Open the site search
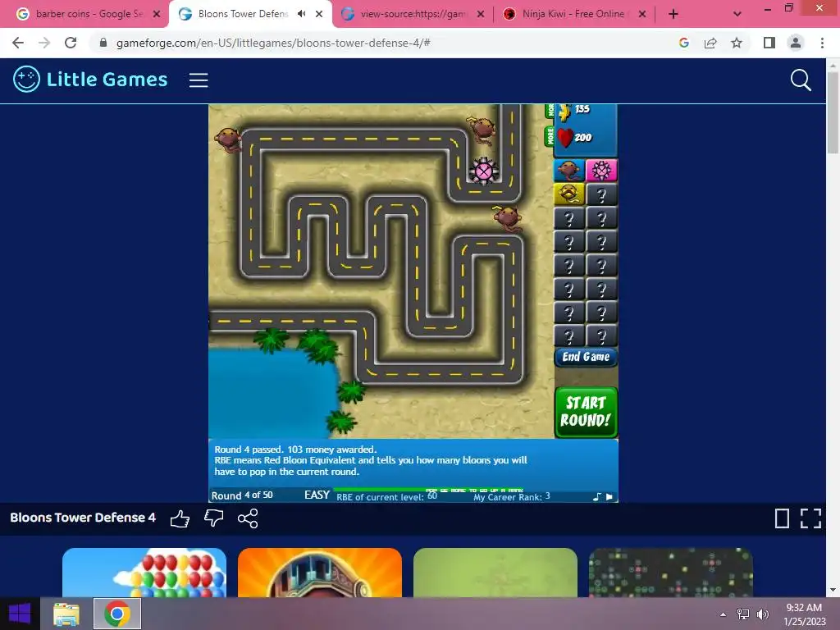The width and height of the screenshot is (840, 630). (x=801, y=80)
